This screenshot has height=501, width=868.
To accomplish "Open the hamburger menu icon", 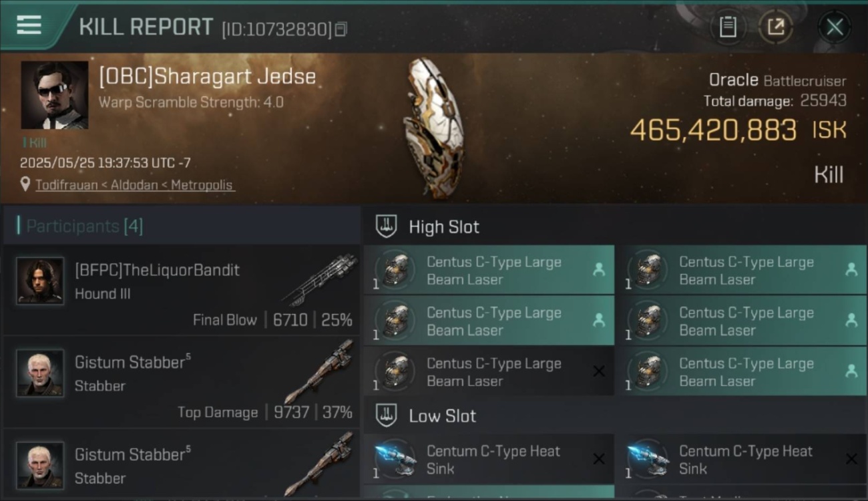I will click(x=29, y=25).
